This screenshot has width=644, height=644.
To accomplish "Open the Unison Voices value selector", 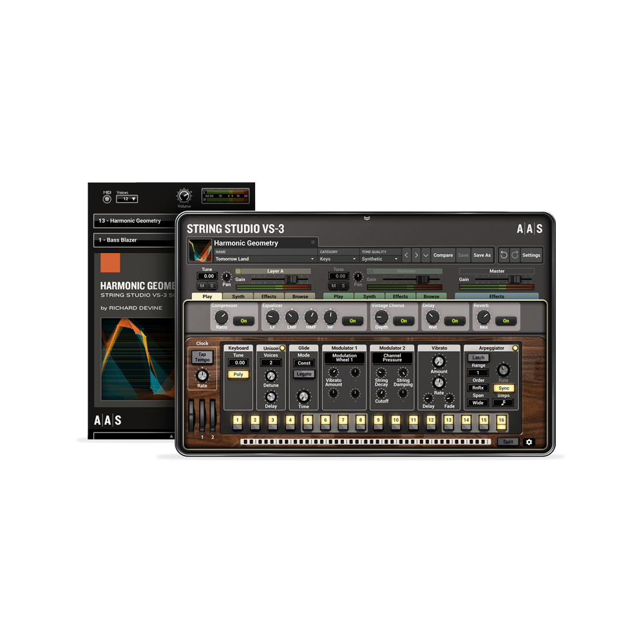I will 270,363.
